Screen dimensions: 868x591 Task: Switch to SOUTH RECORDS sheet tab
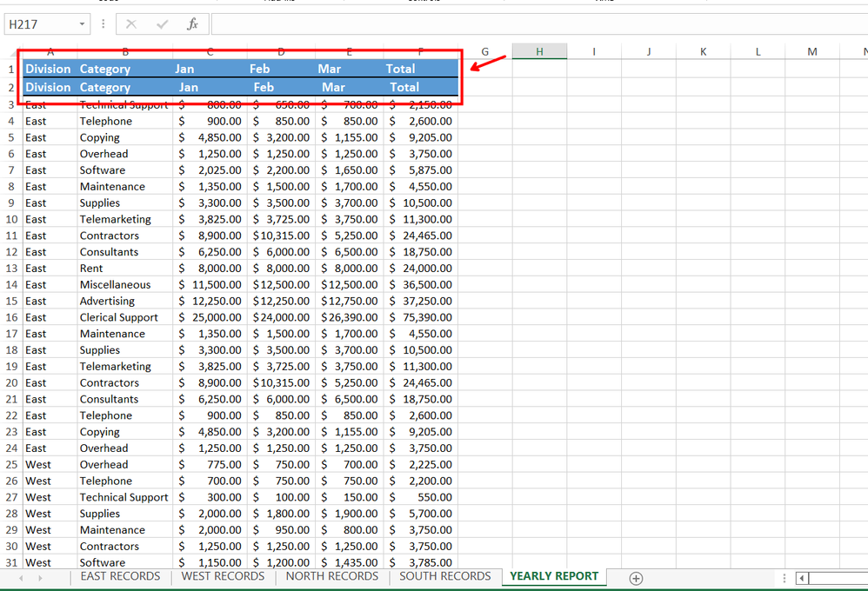click(x=445, y=576)
